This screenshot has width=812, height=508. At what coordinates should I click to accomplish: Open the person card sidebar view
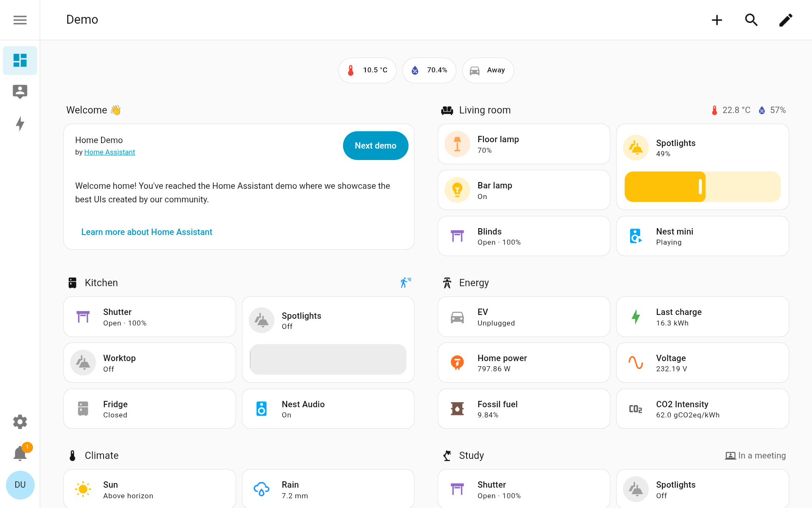20,91
